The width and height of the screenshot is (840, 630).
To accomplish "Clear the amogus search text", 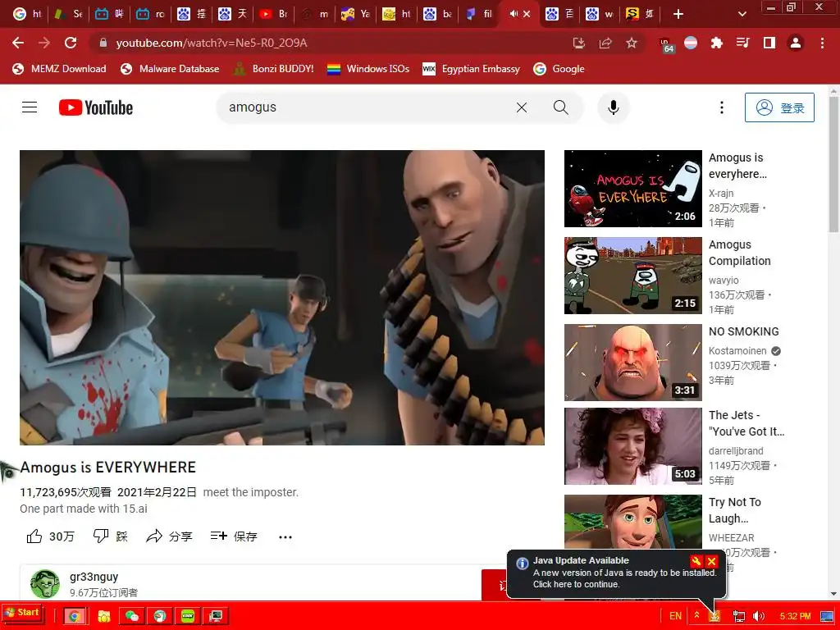I will pos(521,107).
